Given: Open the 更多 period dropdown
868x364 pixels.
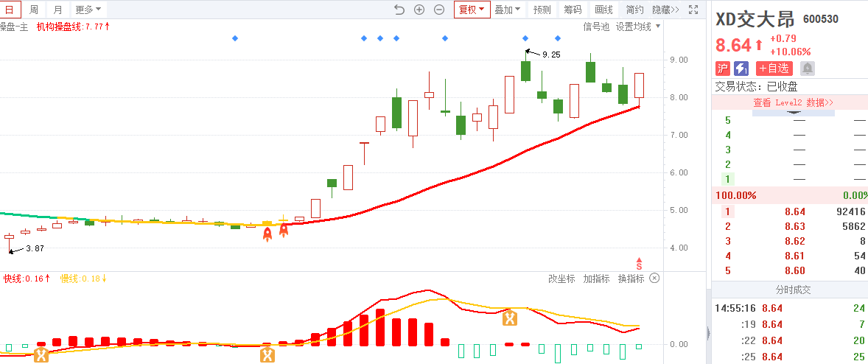Looking at the screenshot, I should [88, 10].
